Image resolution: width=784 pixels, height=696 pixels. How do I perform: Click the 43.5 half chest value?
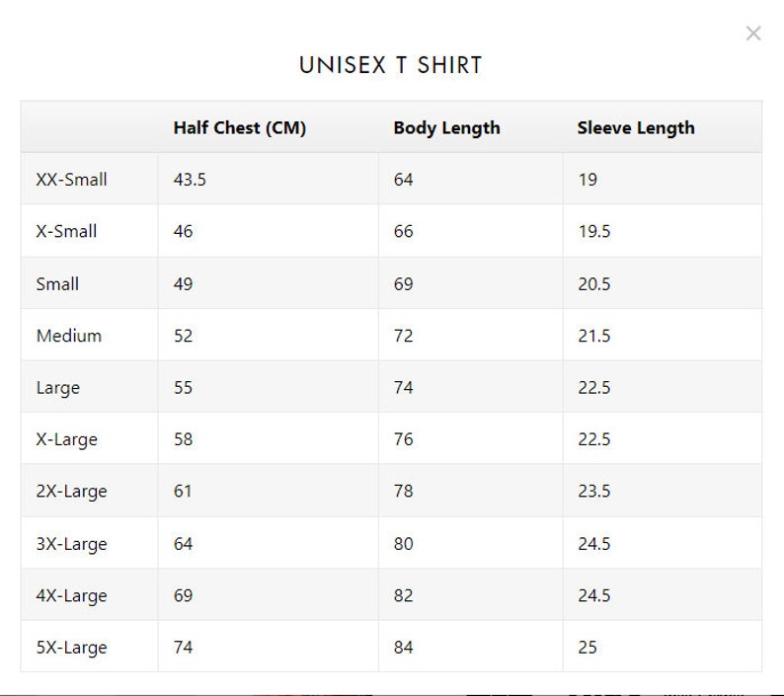tap(190, 180)
